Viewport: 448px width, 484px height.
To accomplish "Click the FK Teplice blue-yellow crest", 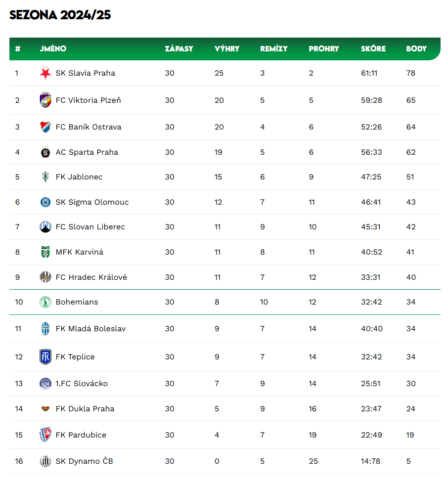I will (x=45, y=357).
